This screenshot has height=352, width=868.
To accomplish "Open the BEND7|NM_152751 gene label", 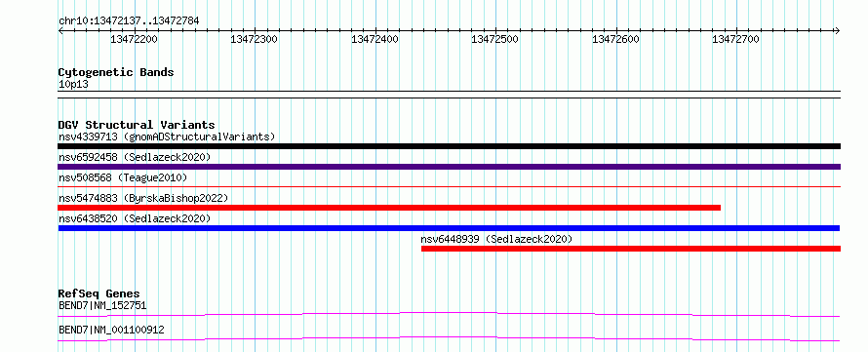I will 102,305.
